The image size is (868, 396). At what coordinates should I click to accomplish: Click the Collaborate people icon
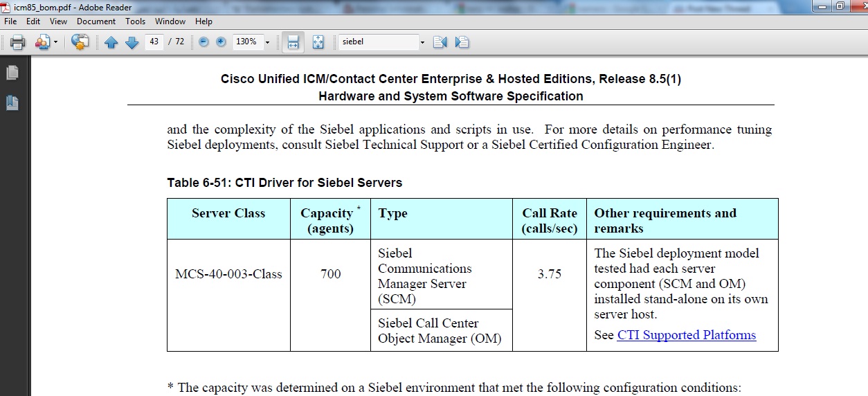(42, 42)
